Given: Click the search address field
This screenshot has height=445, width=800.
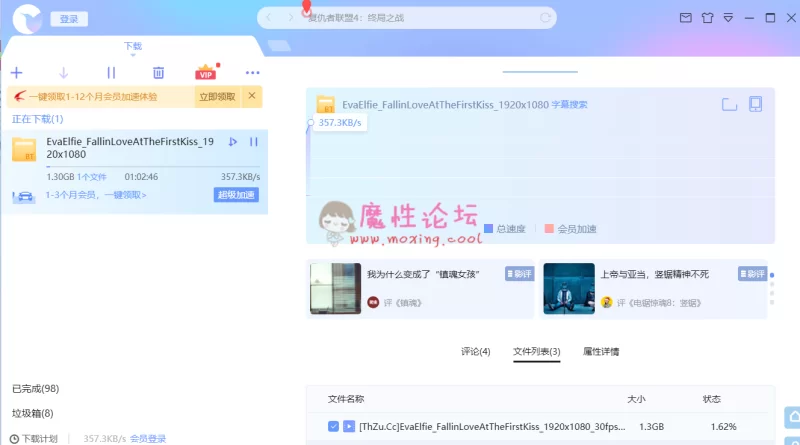Looking at the screenshot, I should tap(407, 18).
